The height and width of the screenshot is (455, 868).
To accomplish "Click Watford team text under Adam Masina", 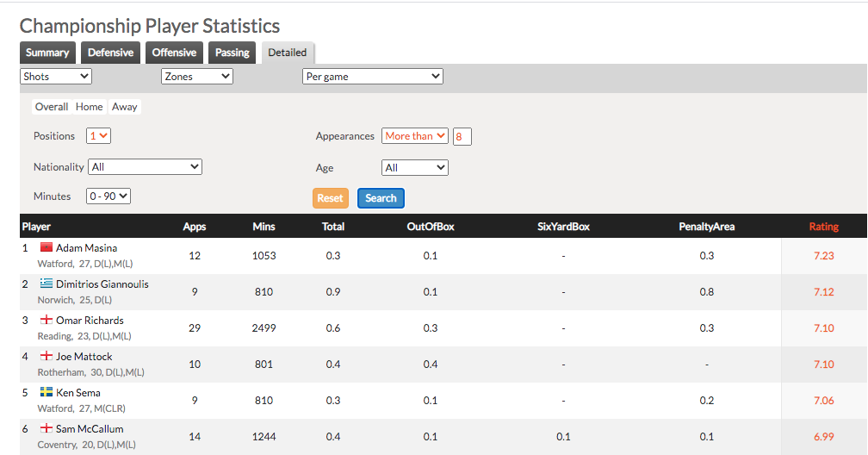I will pos(55,264).
